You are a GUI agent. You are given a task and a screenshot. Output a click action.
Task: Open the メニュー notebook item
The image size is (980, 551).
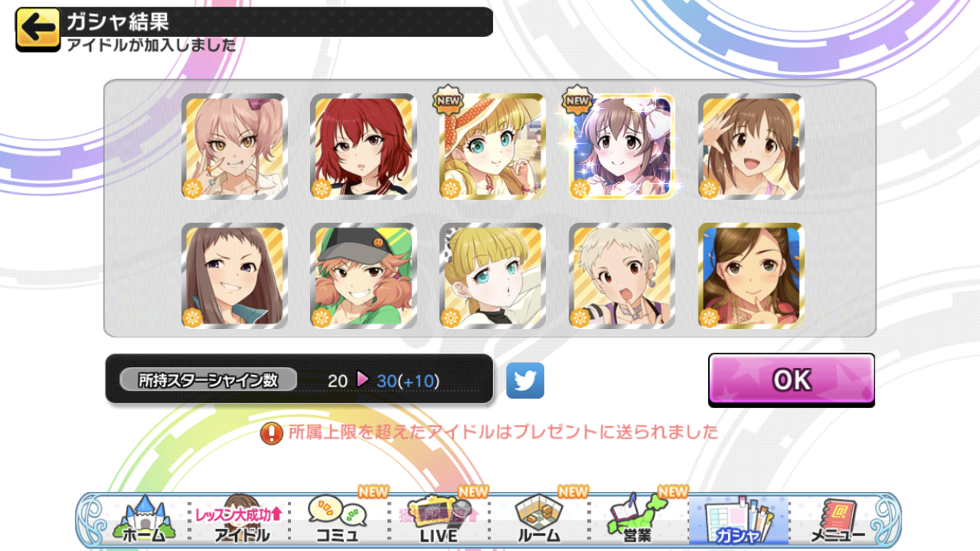pyautogui.click(x=838, y=520)
